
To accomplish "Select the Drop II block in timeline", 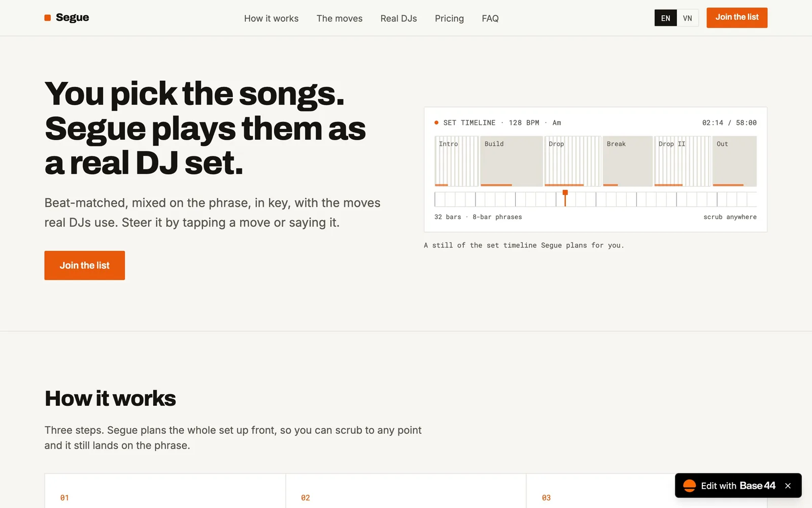I will point(682,161).
